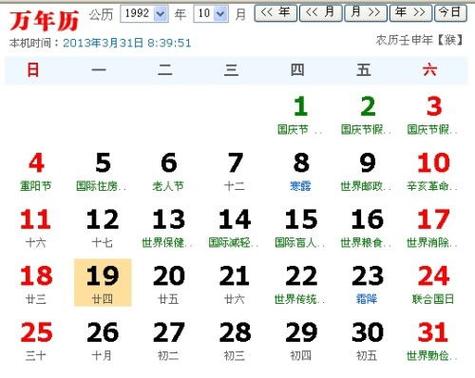The height and width of the screenshot is (378, 475).
Task: Select October 5 date cell
Action: (x=102, y=172)
